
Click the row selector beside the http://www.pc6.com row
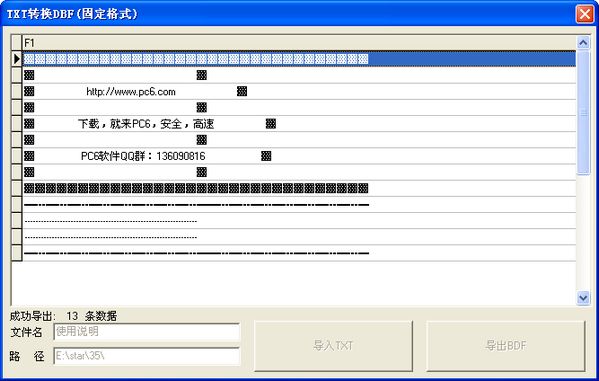(17, 91)
